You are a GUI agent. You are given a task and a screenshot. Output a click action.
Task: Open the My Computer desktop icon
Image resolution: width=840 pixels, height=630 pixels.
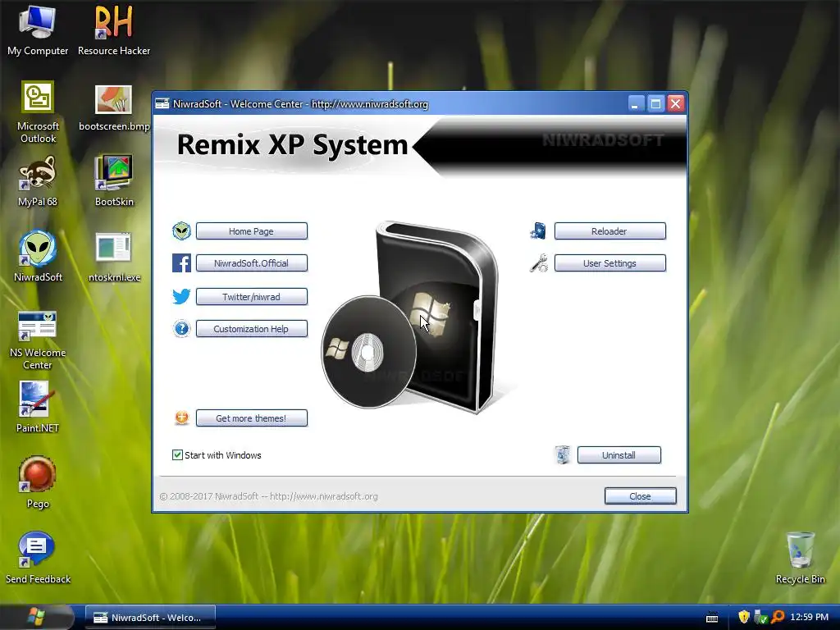tap(38, 30)
